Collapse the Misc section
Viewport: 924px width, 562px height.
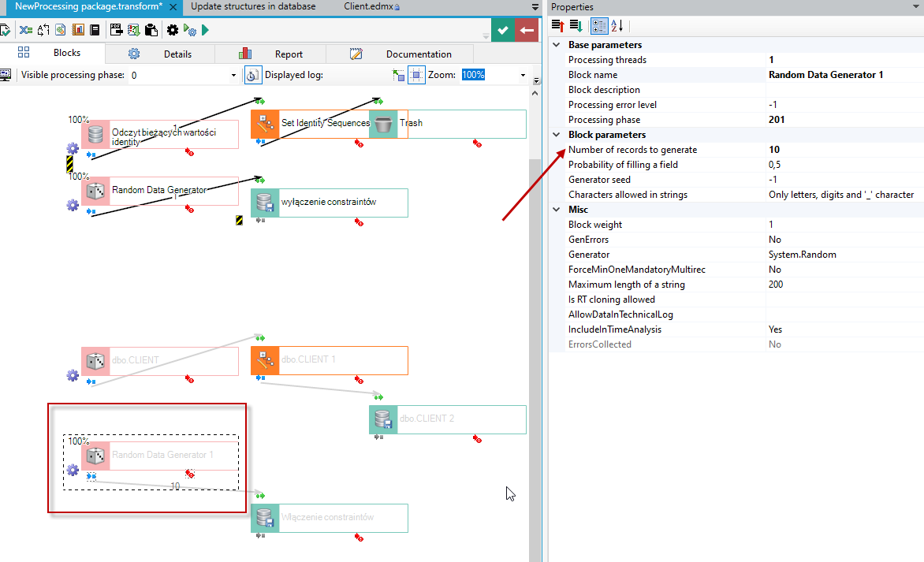click(x=557, y=210)
